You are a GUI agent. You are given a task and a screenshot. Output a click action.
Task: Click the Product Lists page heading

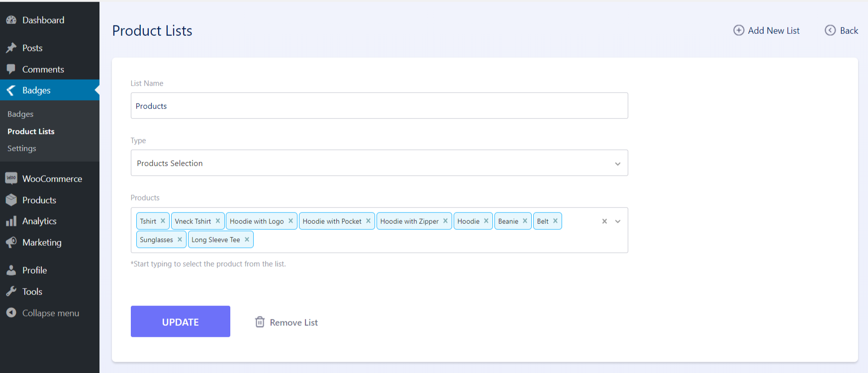(x=152, y=30)
